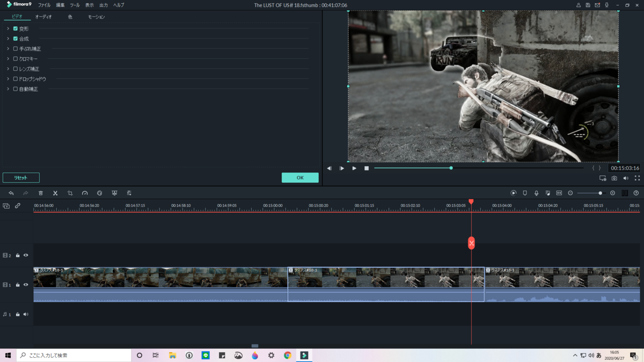Enable the レンズ補正 checkbox

click(16, 69)
